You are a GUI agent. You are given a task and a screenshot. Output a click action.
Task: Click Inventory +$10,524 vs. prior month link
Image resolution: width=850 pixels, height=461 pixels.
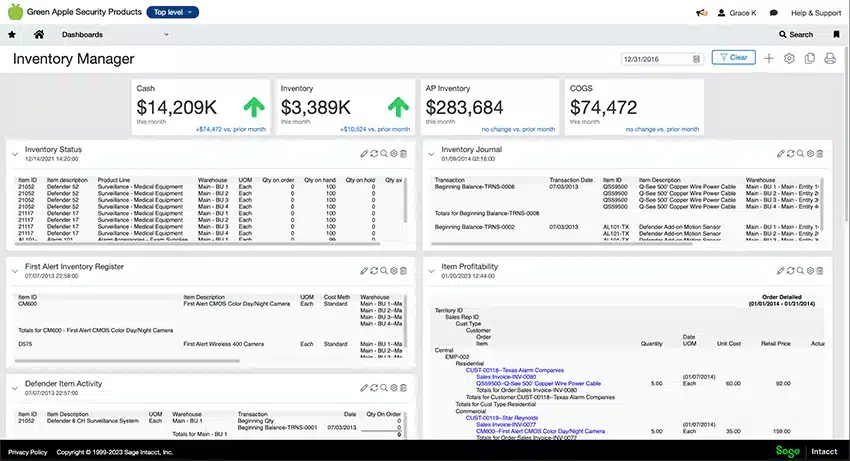pos(375,130)
